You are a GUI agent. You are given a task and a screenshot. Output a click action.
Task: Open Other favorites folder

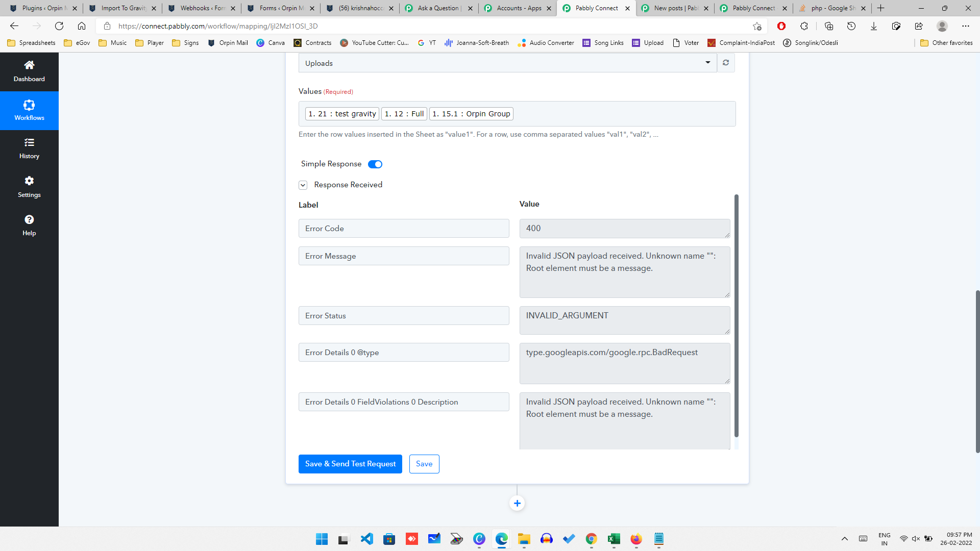coord(947,43)
